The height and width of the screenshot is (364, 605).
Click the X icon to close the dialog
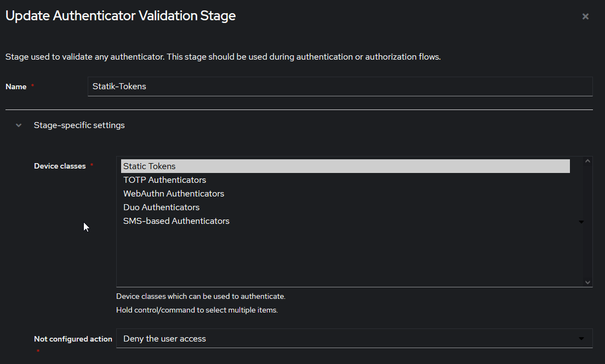pyautogui.click(x=585, y=16)
